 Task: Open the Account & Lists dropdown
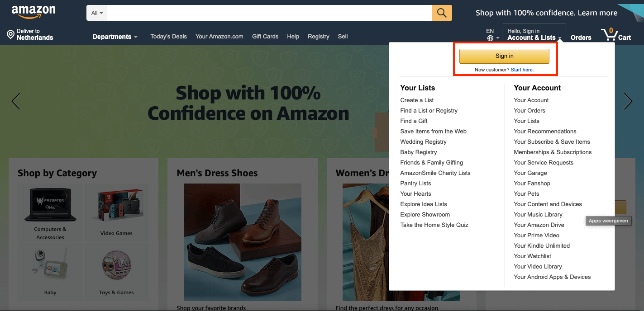tap(534, 34)
